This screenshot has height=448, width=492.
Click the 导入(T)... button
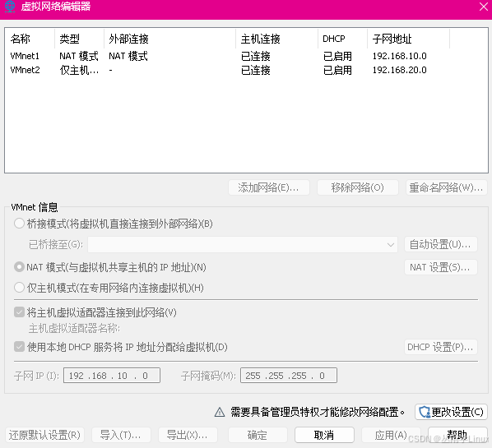pyautogui.click(x=121, y=435)
